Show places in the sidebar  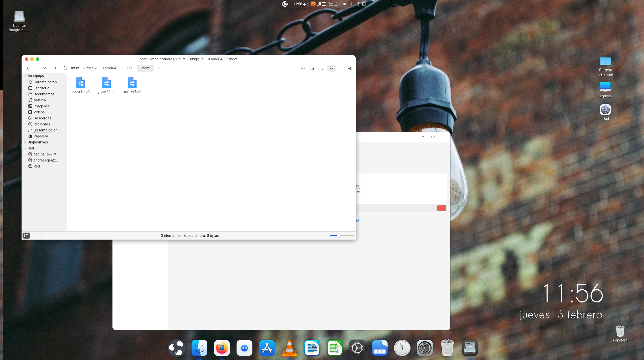[26, 236]
